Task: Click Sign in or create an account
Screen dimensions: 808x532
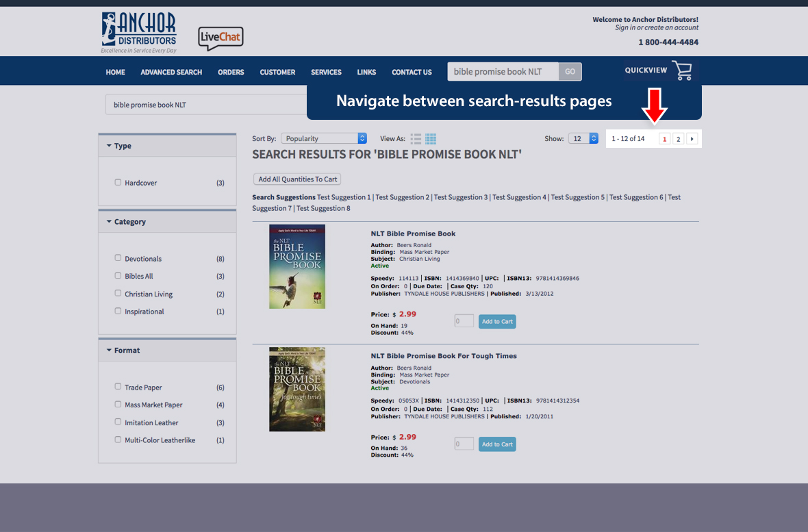Action: tap(657, 28)
